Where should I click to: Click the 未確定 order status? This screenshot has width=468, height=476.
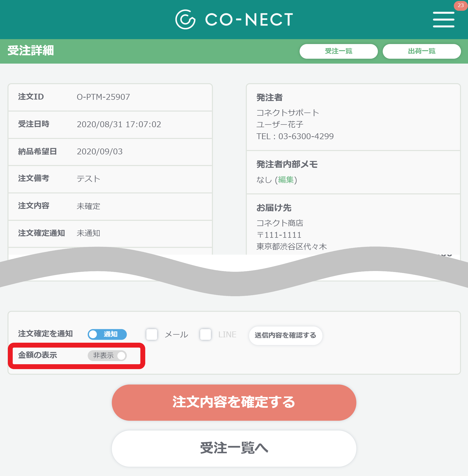[x=89, y=206]
